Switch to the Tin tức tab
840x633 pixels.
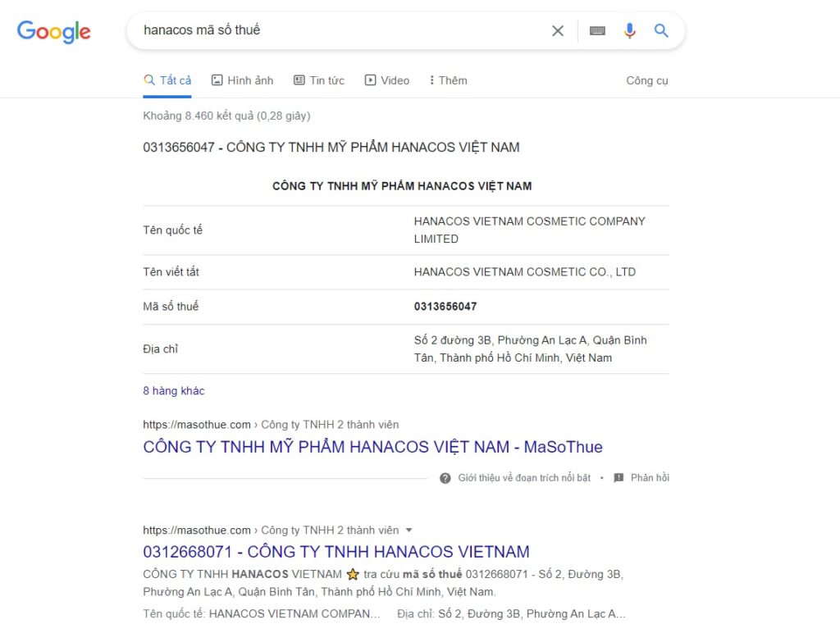click(318, 80)
